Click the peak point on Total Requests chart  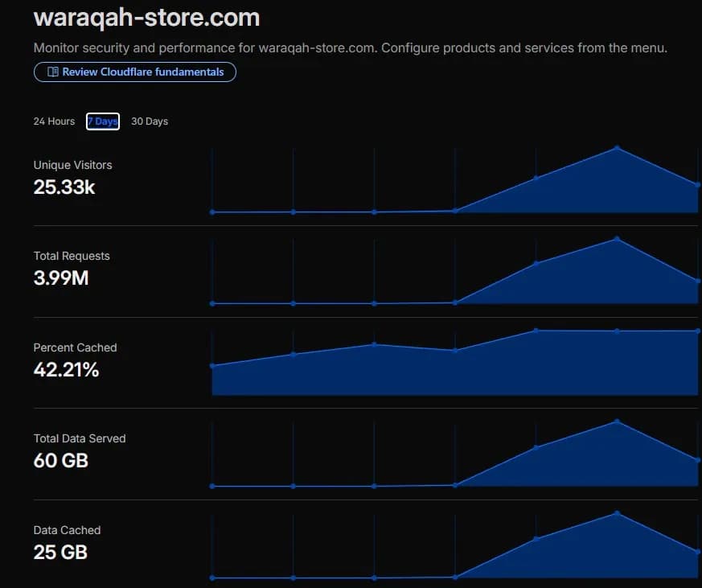coord(617,239)
